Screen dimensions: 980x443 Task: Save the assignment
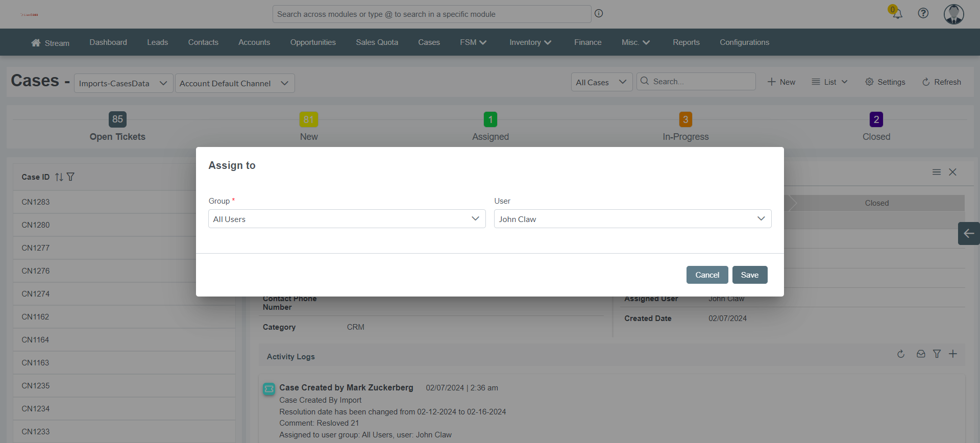750,275
